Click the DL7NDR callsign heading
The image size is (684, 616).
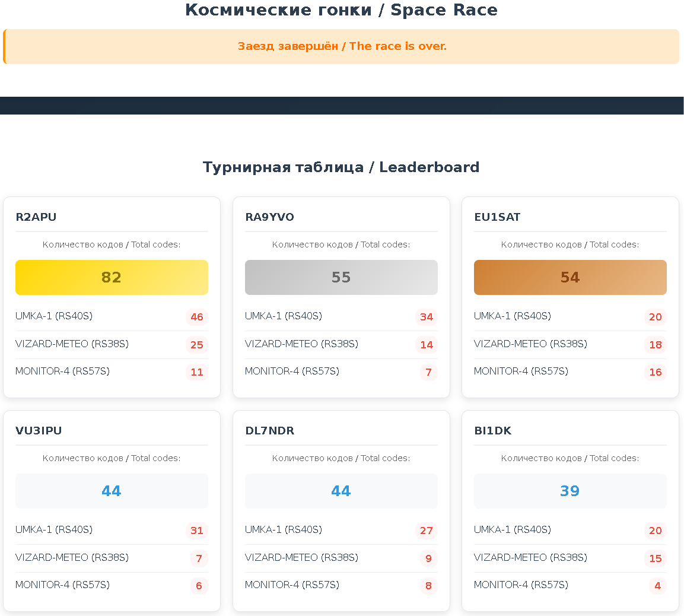270,431
